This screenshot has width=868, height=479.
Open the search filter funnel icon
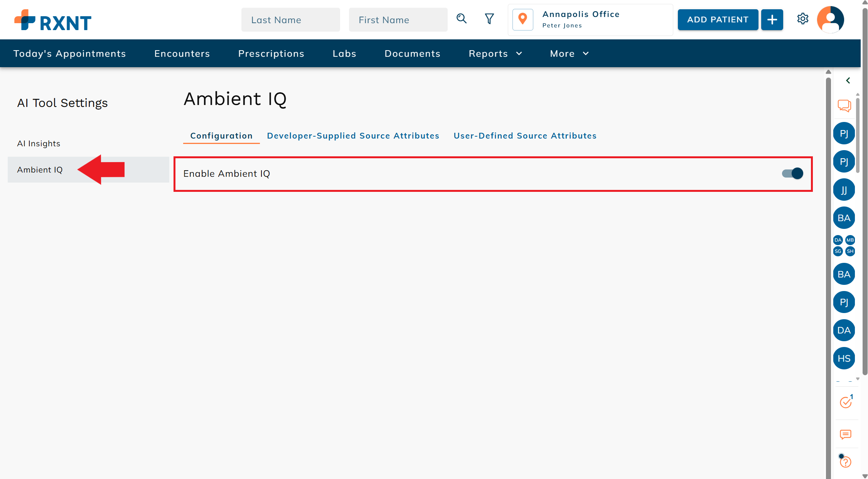click(x=489, y=19)
